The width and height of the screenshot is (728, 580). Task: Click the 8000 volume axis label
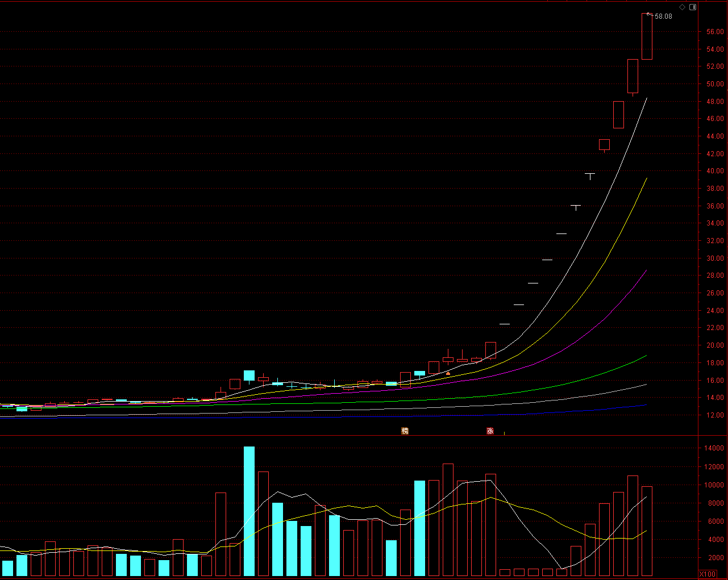tap(715, 503)
